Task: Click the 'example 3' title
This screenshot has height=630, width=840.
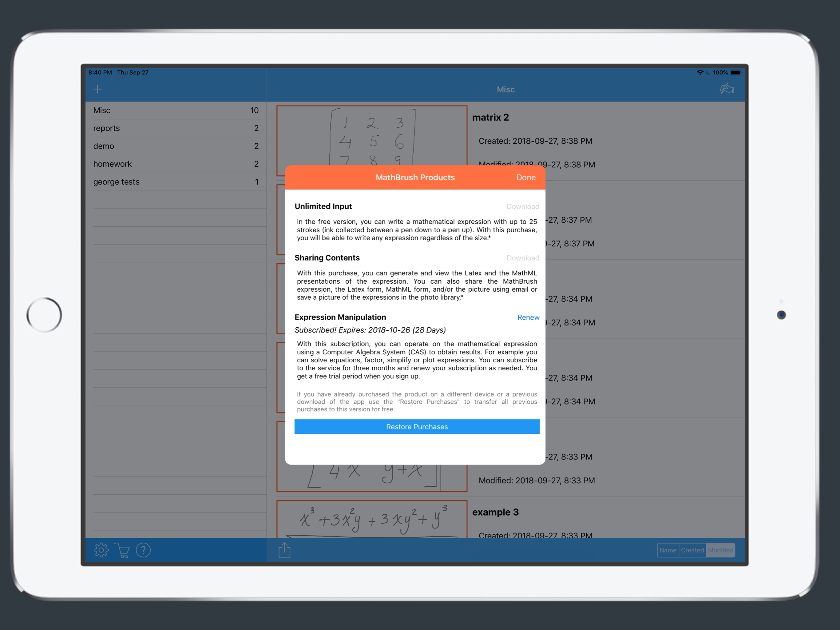Action: 495,512
